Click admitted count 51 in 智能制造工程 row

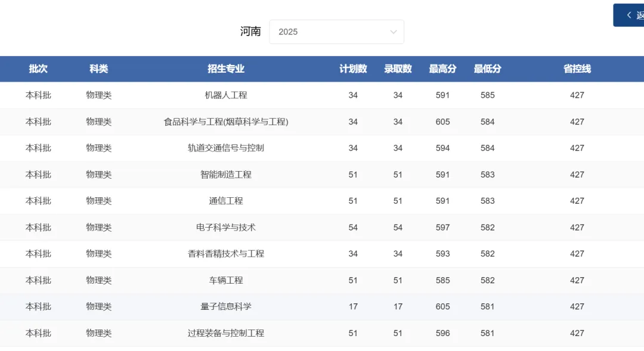pyautogui.click(x=398, y=175)
